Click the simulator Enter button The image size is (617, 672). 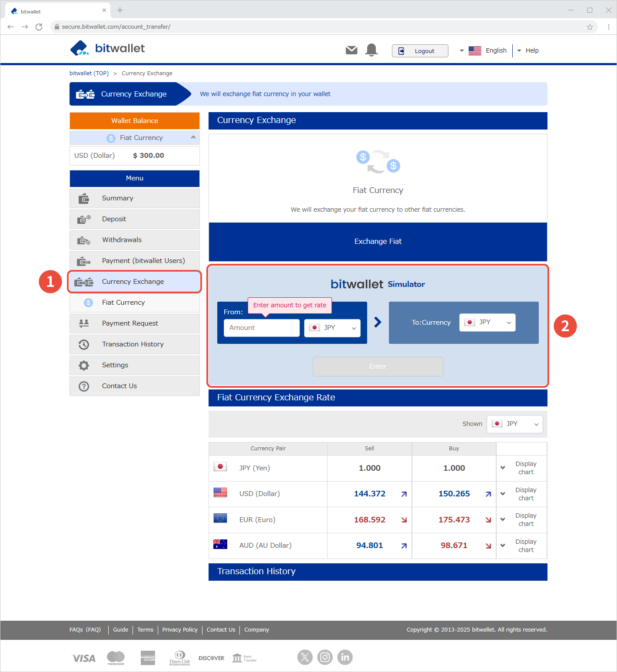[x=378, y=366]
